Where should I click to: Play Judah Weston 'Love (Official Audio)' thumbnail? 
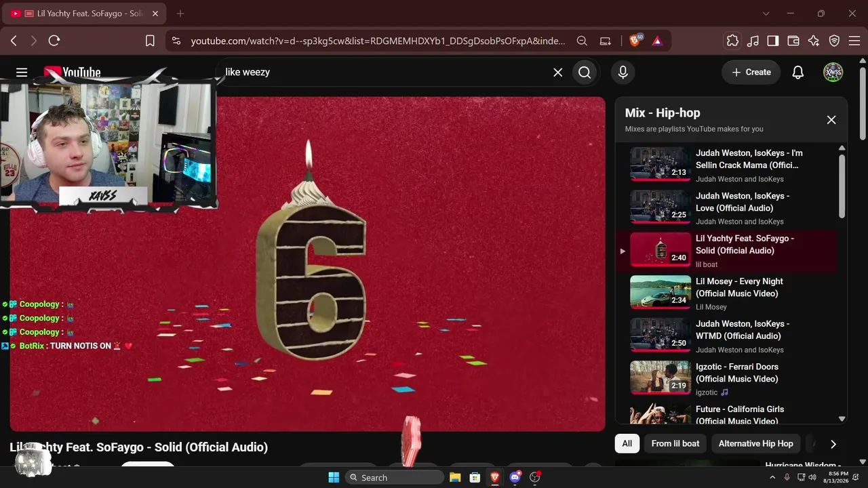[660, 207]
